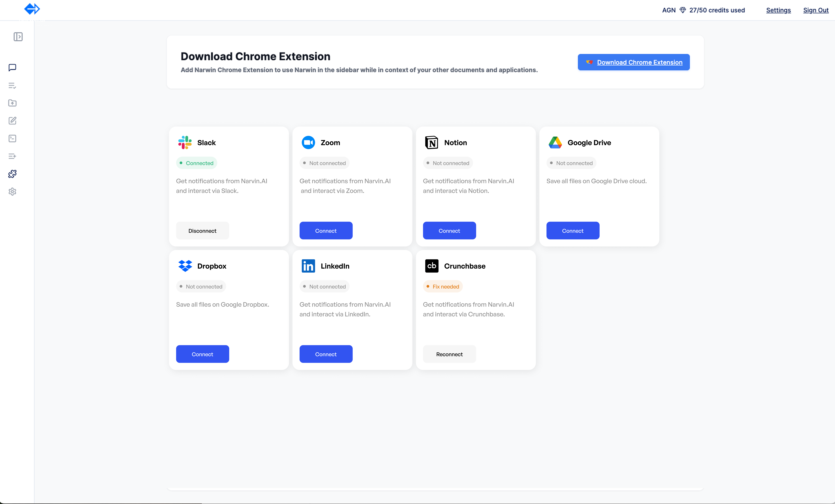Viewport: 835px width, 504px height.
Task: Click the Slack logo icon
Action: (x=185, y=142)
